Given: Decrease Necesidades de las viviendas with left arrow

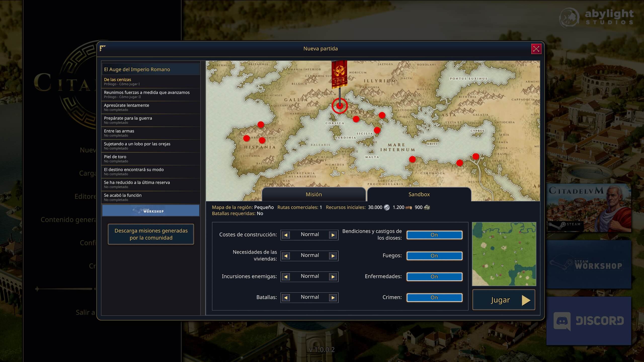Looking at the screenshot, I should point(286,256).
